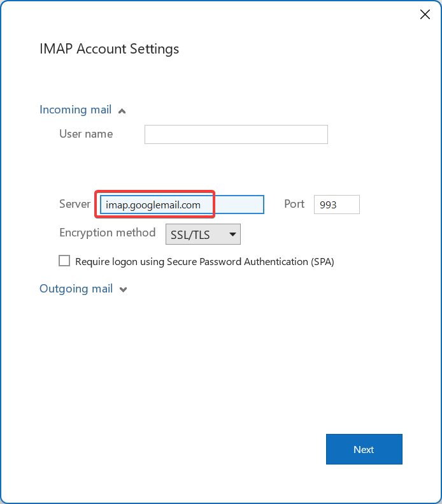Click the IMAP Account Settings title
Screen dimensions: 442x504
(x=109, y=49)
